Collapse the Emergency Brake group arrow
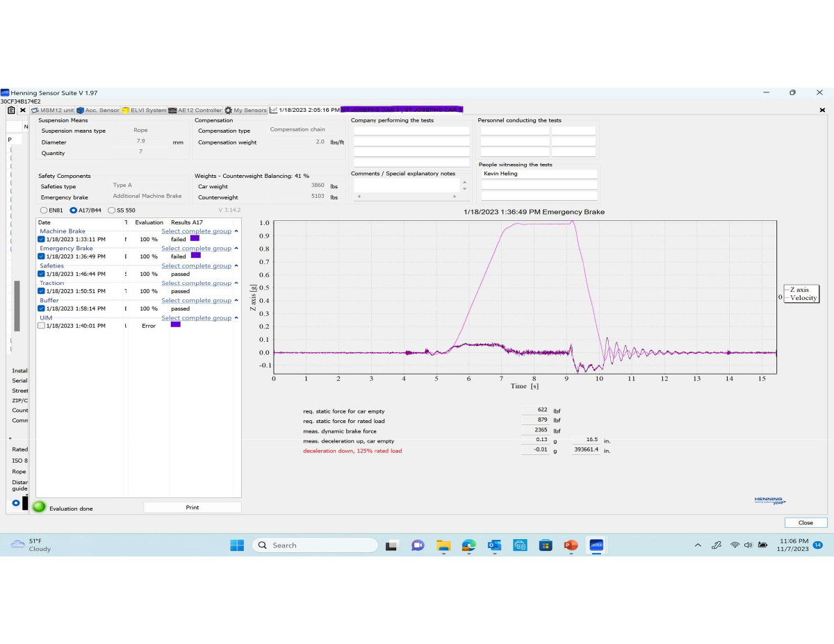This screenshot has width=834, height=644. coord(236,249)
